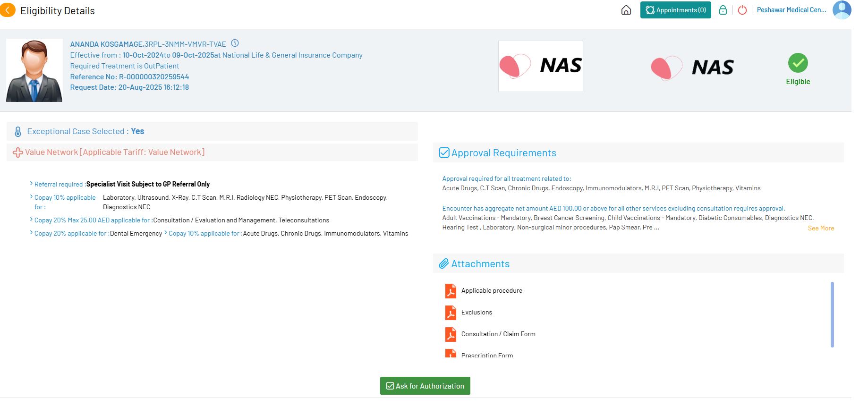Expand Copay 20% Dental Emergency chevron

point(31,233)
